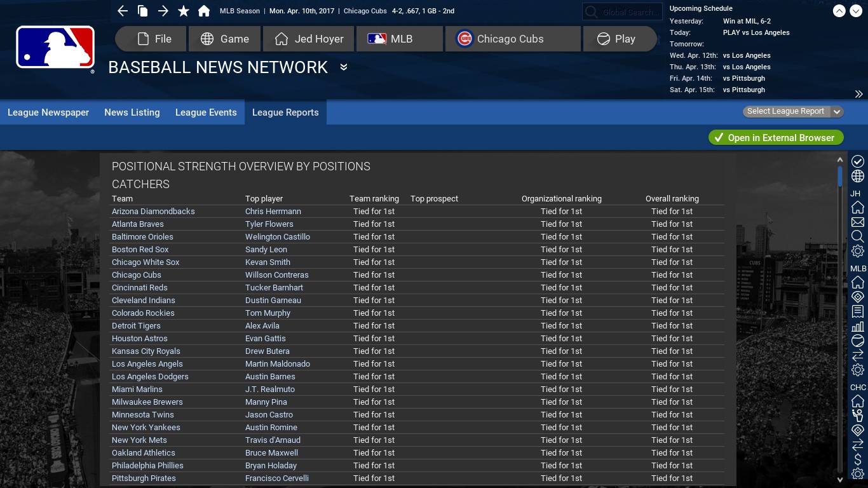868x488 pixels.
Task: Open the sidebar globe icon
Action: click(x=858, y=176)
